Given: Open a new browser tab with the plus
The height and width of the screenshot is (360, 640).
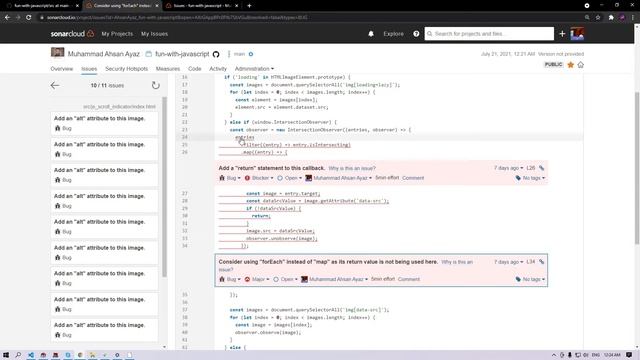Looking at the screenshot, I should pos(249,6).
